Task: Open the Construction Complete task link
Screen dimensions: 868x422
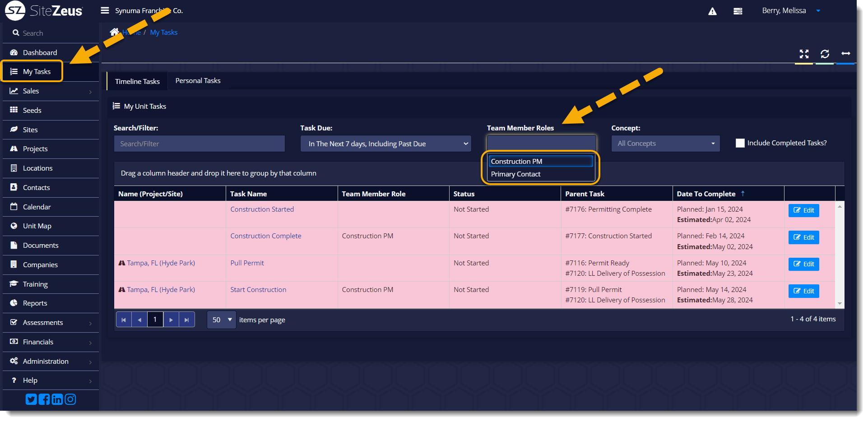Action: [265, 236]
